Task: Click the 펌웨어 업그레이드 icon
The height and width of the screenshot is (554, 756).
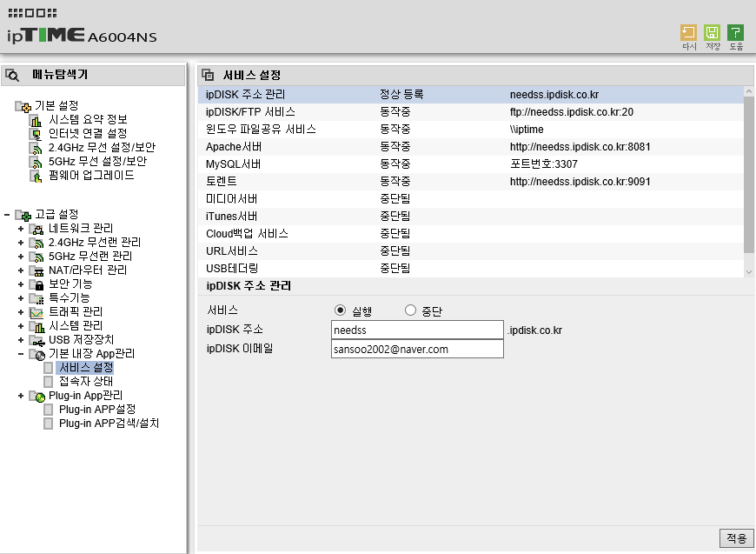Action: (36, 177)
